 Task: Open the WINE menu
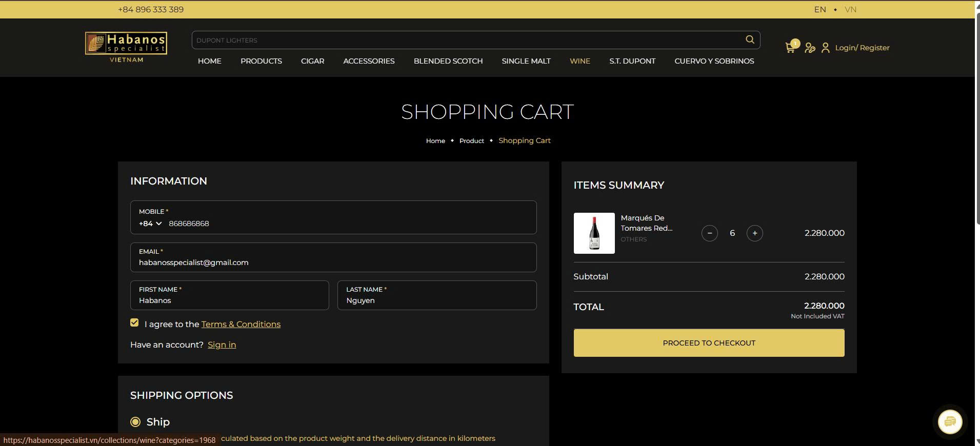click(580, 61)
